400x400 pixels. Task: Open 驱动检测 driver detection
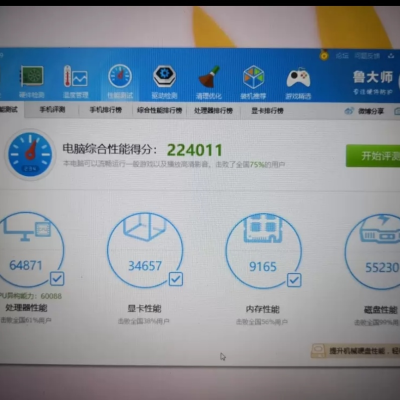[x=164, y=82]
